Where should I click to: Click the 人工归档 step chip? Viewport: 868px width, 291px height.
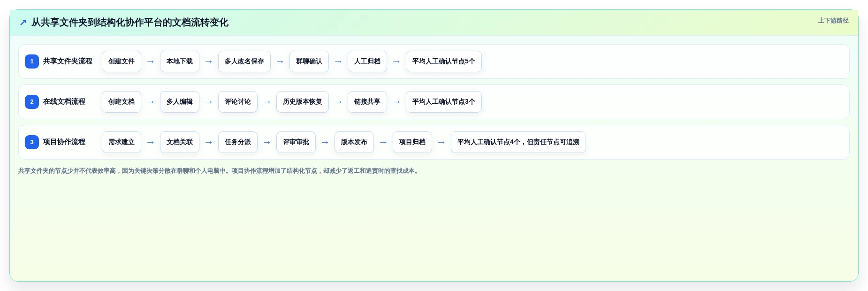tap(367, 61)
